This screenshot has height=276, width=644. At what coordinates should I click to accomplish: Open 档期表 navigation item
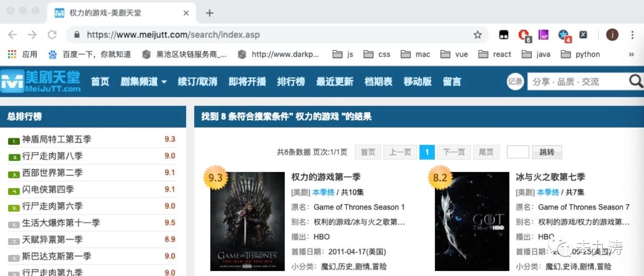[378, 81]
